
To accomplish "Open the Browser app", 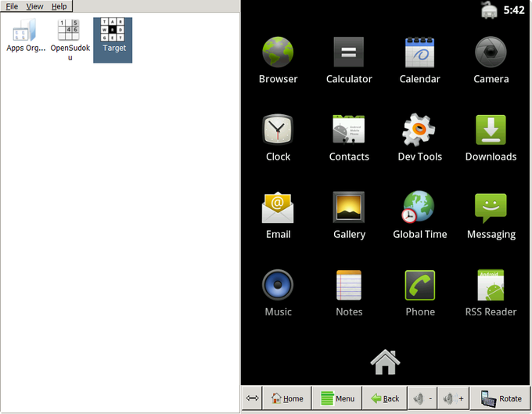I will [x=278, y=59].
